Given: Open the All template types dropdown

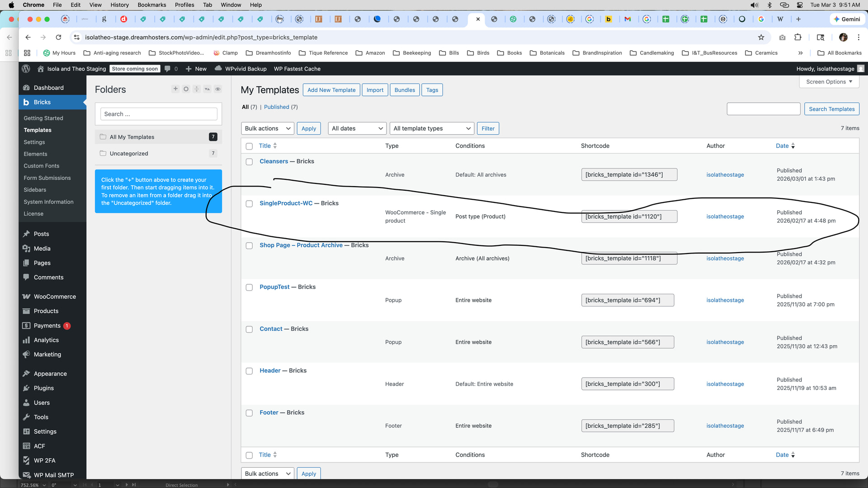Looking at the screenshot, I should [431, 128].
